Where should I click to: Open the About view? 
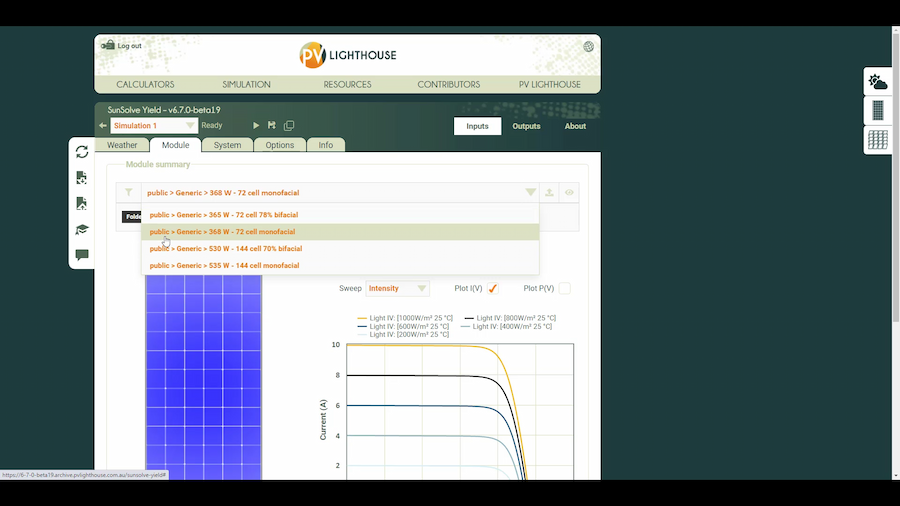point(575,126)
